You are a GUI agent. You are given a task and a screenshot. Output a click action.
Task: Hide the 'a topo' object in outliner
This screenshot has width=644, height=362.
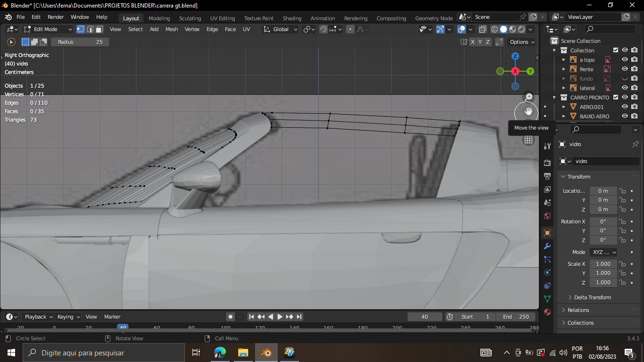(x=625, y=60)
